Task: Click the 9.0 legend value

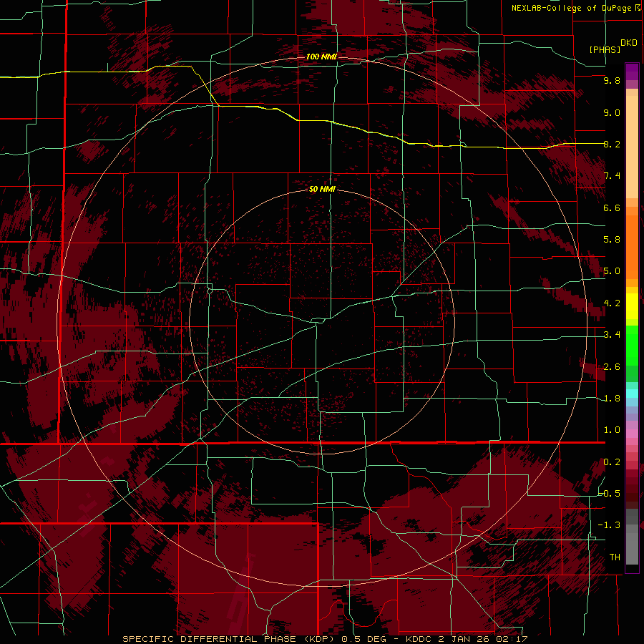Action: click(x=612, y=112)
